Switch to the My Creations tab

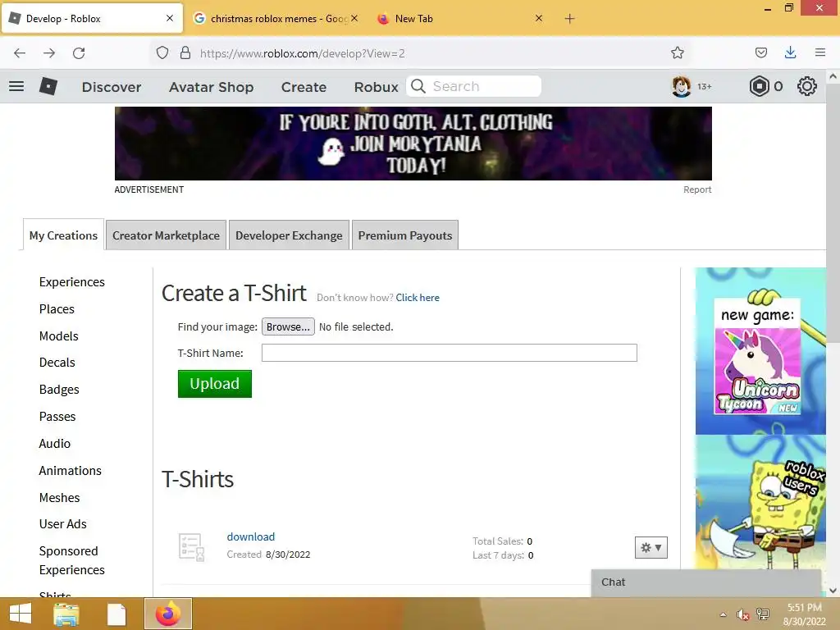63,235
